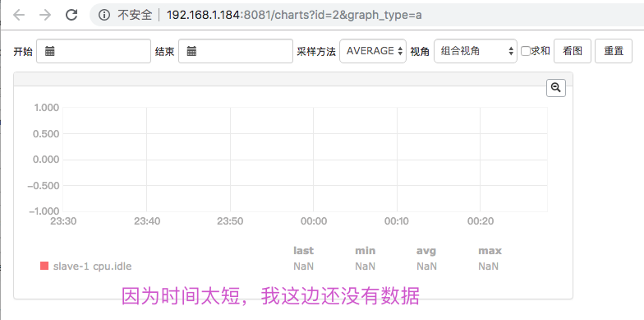Click the 'avg' column header
Viewport: 644px width, 320px height.
coord(426,251)
